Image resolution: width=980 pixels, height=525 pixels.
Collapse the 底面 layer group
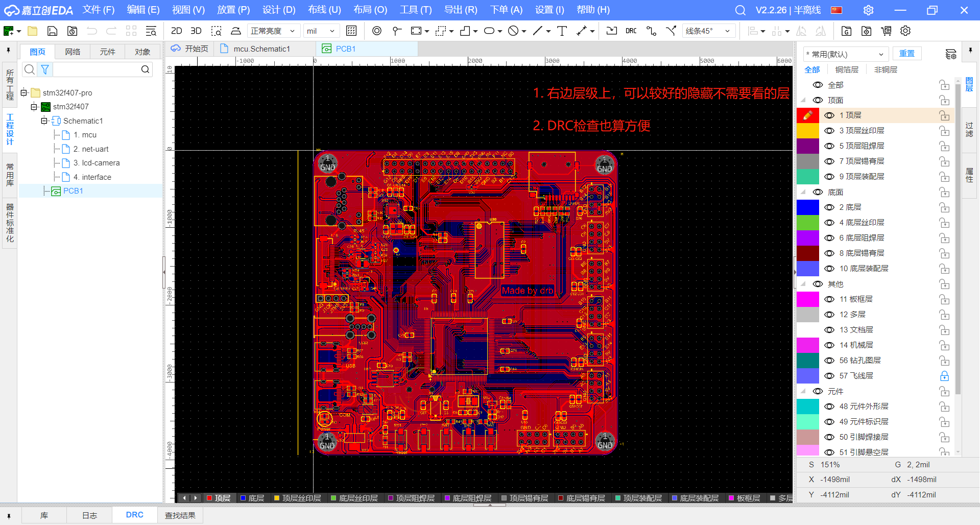coord(803,192)
